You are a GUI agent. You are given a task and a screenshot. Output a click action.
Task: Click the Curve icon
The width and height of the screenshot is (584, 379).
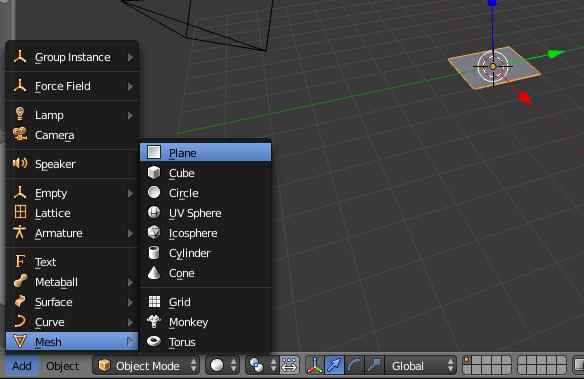(20, 321)
